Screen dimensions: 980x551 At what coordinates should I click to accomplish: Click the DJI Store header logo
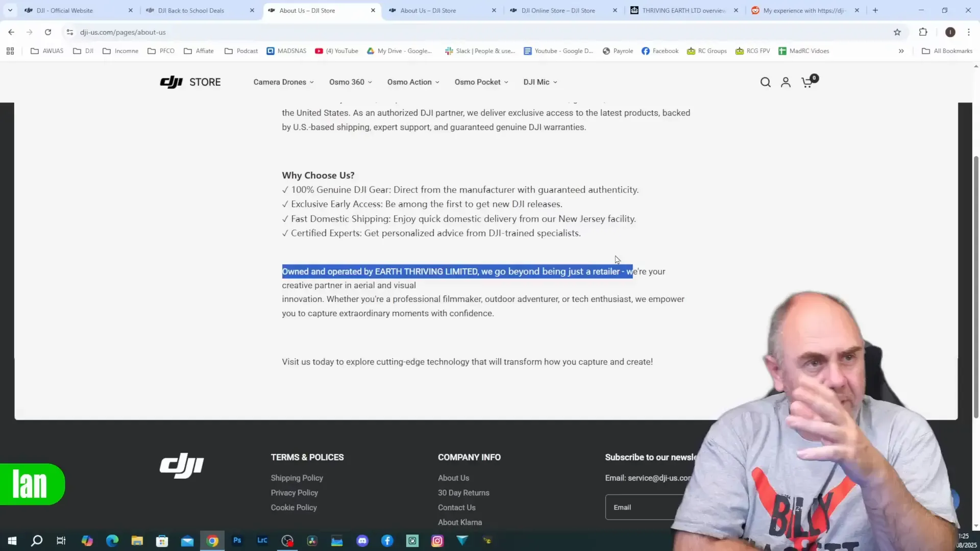(x=190, y=82)
